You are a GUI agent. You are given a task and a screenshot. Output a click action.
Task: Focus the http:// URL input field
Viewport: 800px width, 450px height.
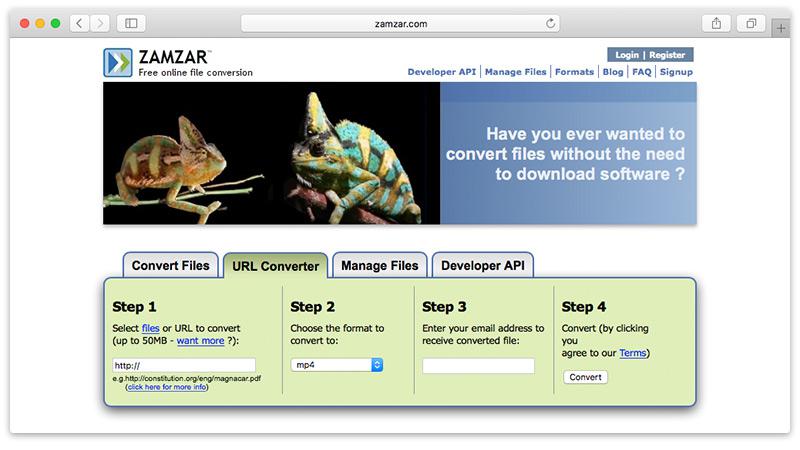click(184, 365)
